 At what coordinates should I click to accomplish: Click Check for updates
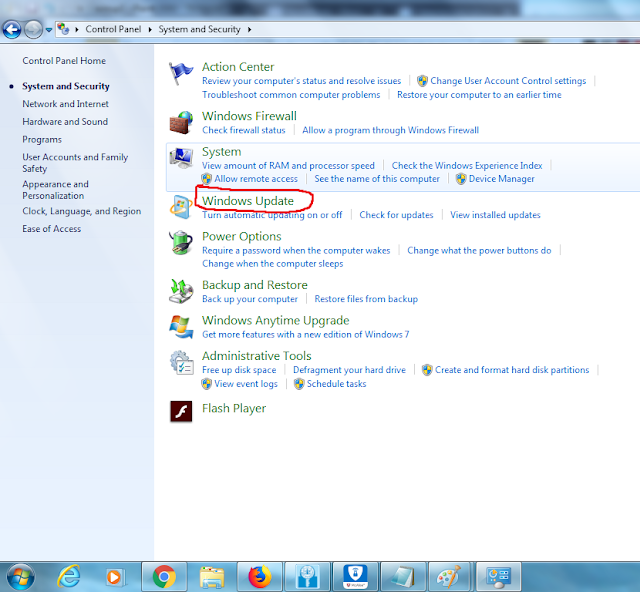coord(396,215)
